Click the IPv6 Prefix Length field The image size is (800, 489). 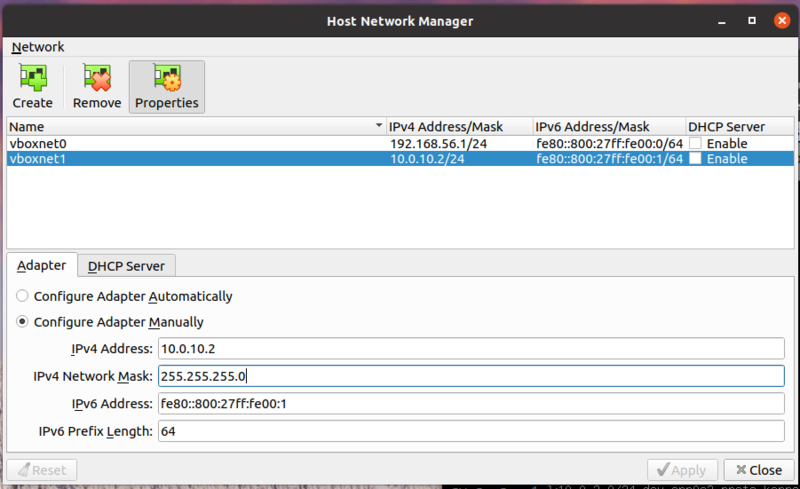470,431
